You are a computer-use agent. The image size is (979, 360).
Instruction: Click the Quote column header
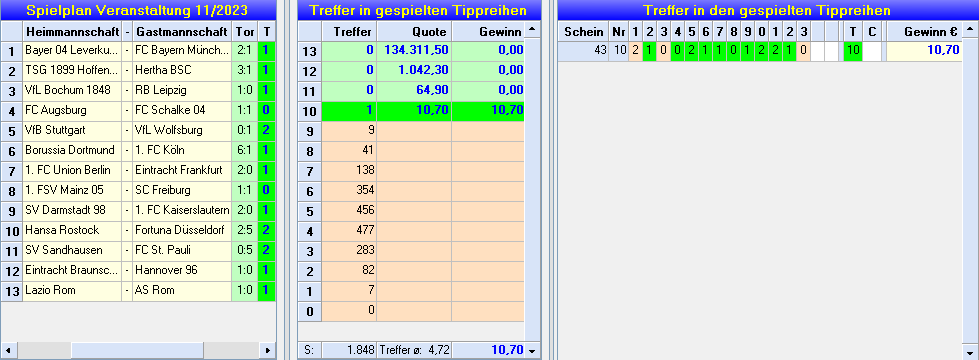pos(414,31)
